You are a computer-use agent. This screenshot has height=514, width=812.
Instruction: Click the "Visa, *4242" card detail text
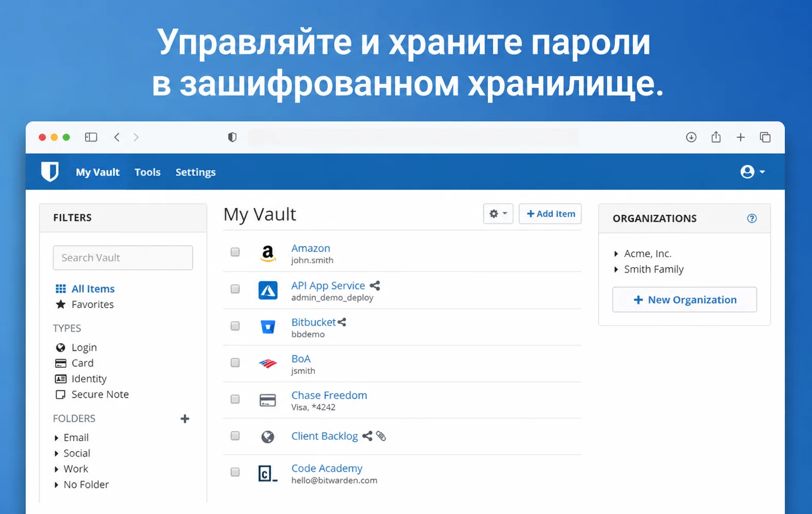[x=313, y=407]
